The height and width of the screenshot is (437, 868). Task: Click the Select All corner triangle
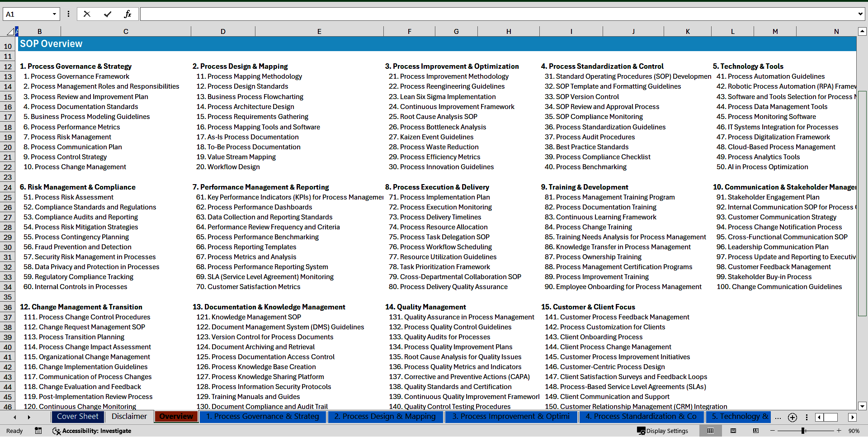tap(10, 32)
